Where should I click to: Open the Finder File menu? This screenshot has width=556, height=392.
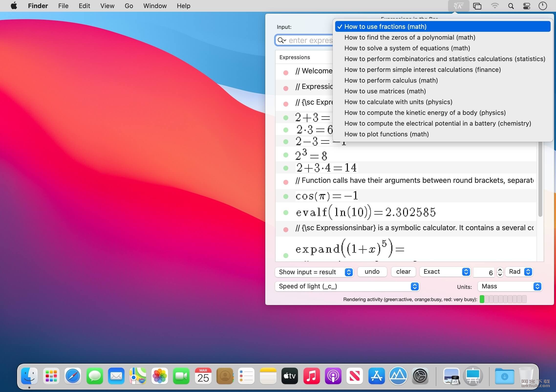[x=63, y=6]
